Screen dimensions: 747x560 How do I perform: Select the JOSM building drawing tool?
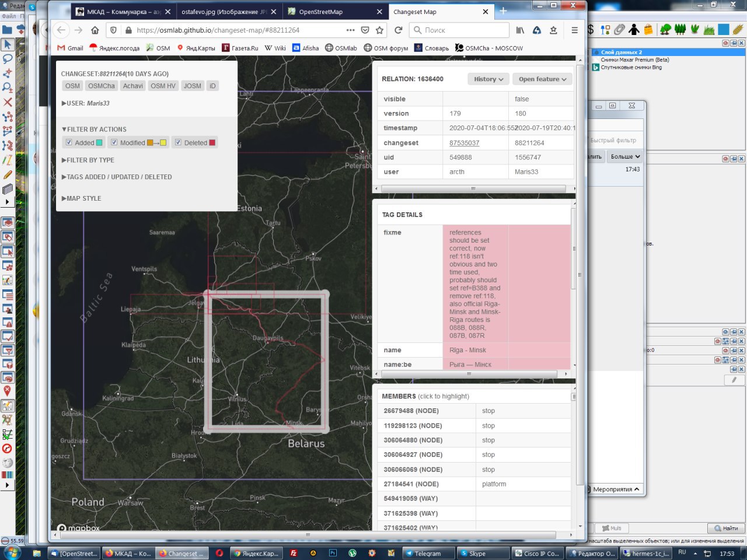8,189
